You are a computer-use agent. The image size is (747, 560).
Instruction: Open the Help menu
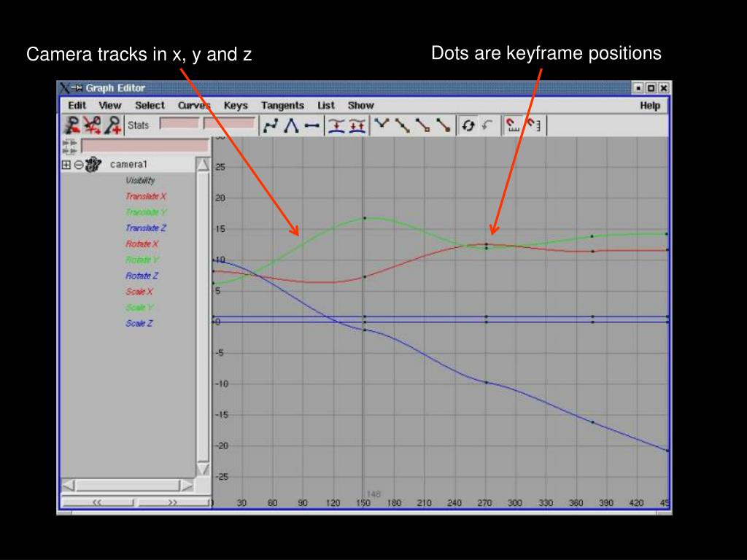point(650,106)
